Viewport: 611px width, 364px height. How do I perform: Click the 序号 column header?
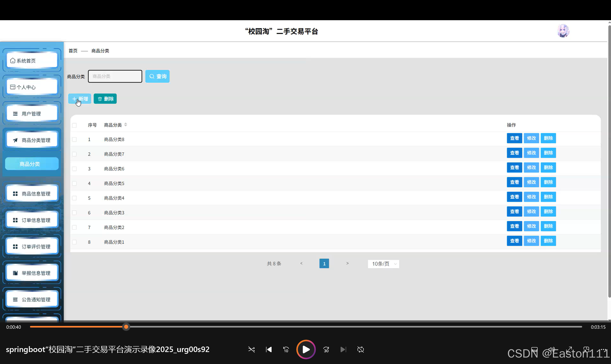[92, 125]
